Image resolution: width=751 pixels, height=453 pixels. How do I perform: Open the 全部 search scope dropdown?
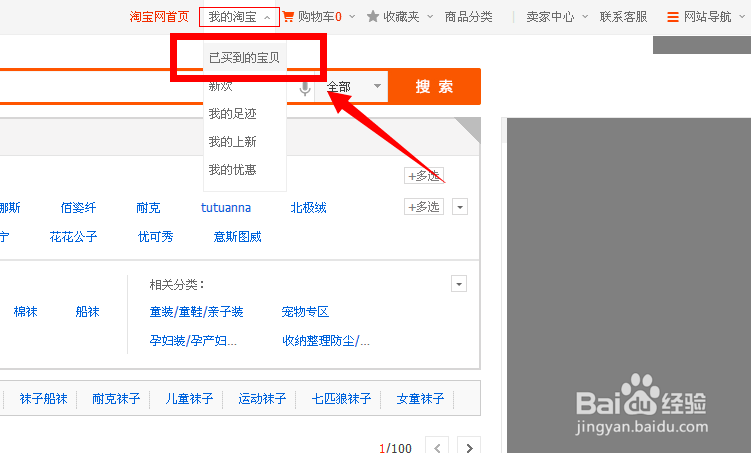coord(351,87)
